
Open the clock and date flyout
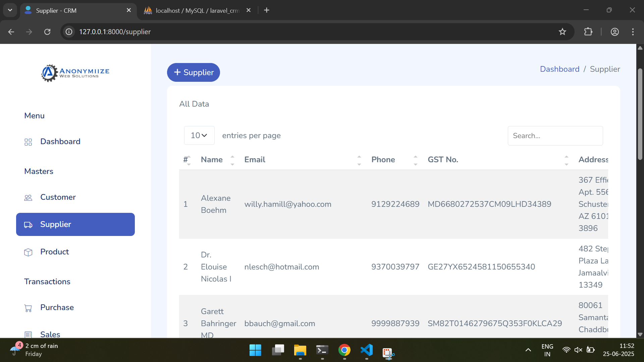619,350
